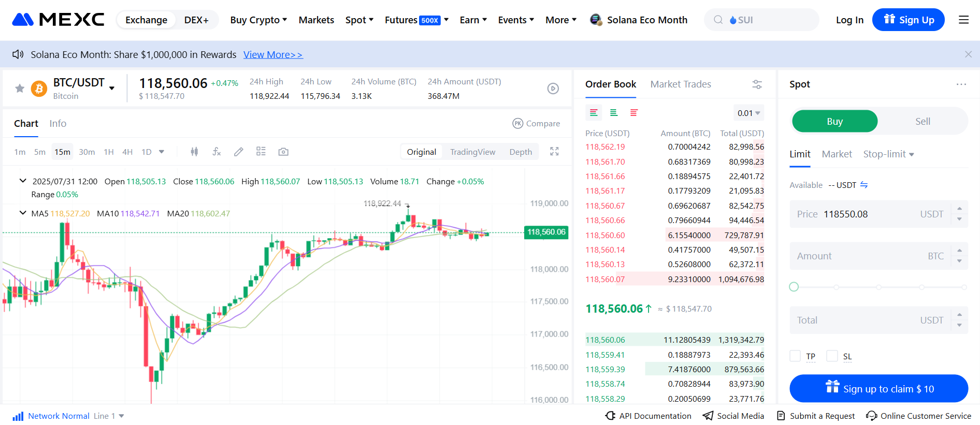Open candlestick chart style icon
Screen dimensions: 980x425
194,152
